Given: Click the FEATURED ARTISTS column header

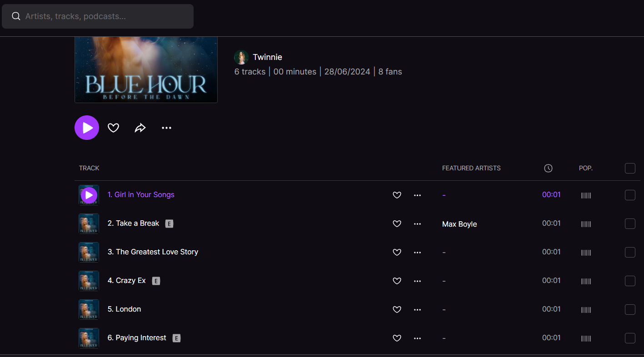Looking at the screenshot, I should point(471,168).
